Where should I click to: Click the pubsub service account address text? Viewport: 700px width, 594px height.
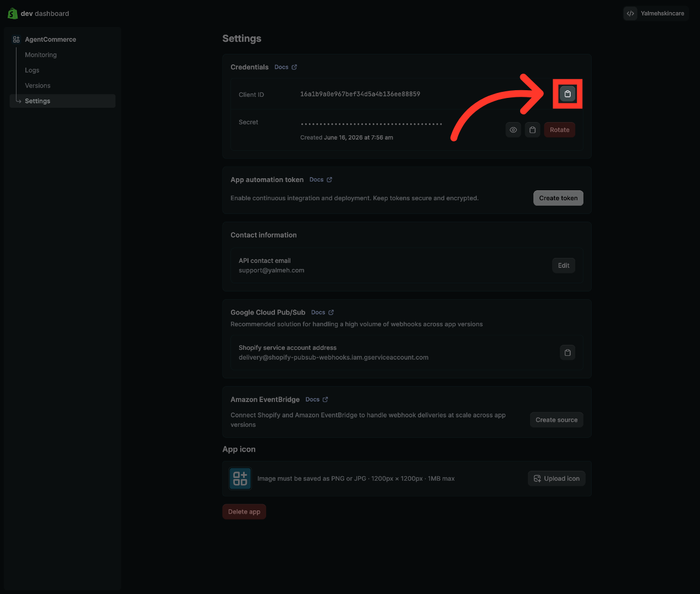pyautogui.click(x=334, y=358)
